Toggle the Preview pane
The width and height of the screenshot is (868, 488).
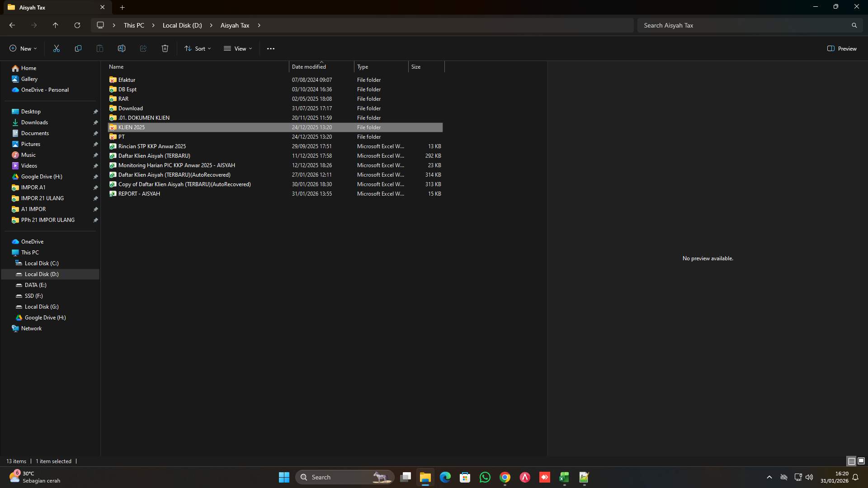coord(842,48)
